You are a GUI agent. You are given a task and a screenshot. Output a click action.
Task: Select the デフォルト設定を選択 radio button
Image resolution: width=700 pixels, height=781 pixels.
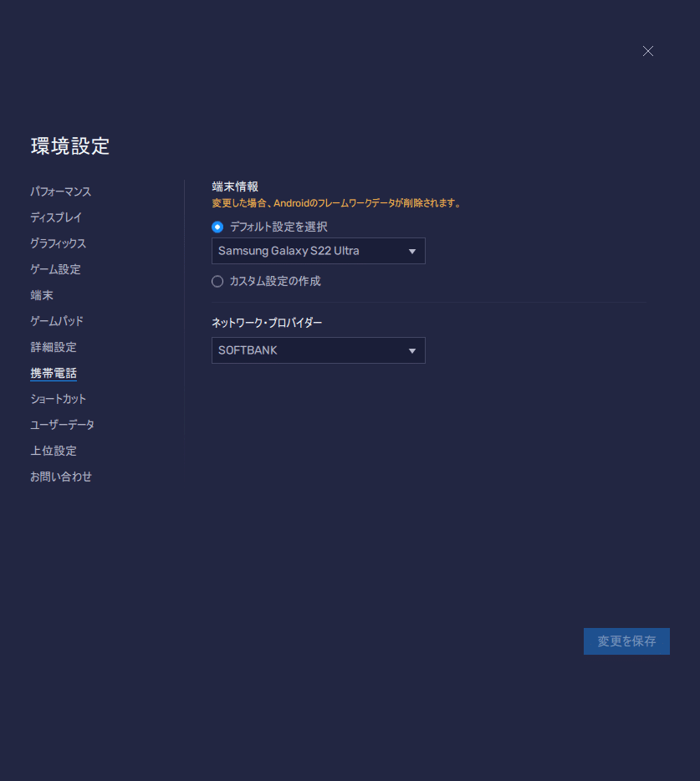coord(217,227)
